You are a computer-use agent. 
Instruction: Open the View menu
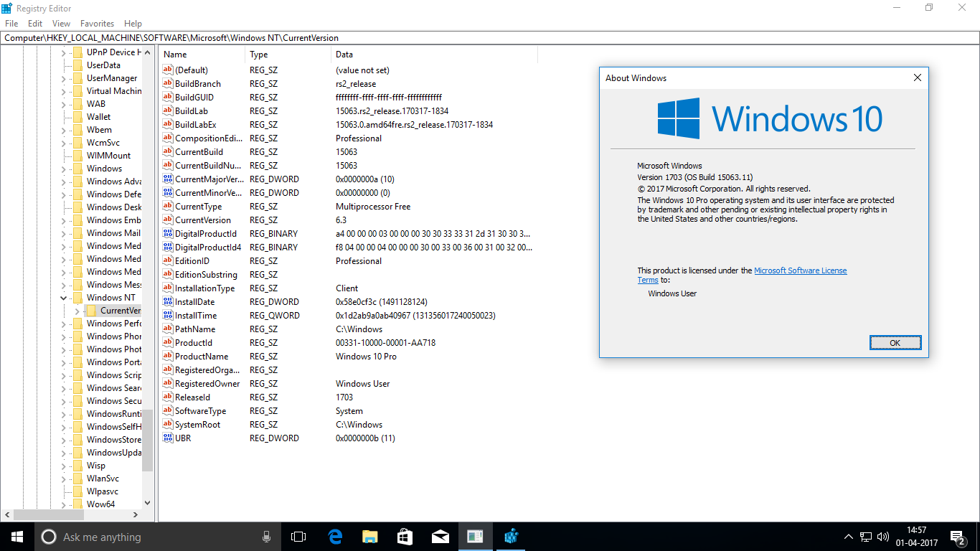pyautogui.click(x=61, y=24)
